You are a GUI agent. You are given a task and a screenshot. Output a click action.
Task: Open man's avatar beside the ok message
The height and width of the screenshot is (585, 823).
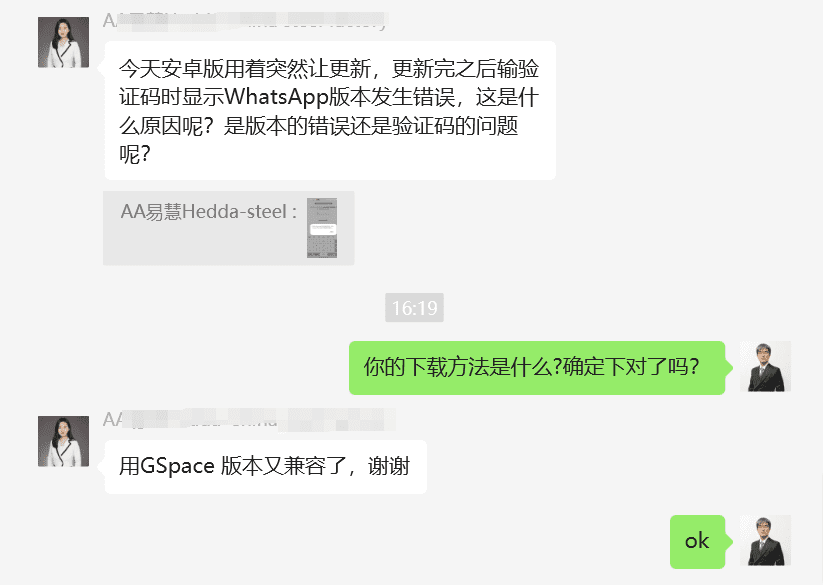[765, 540]
